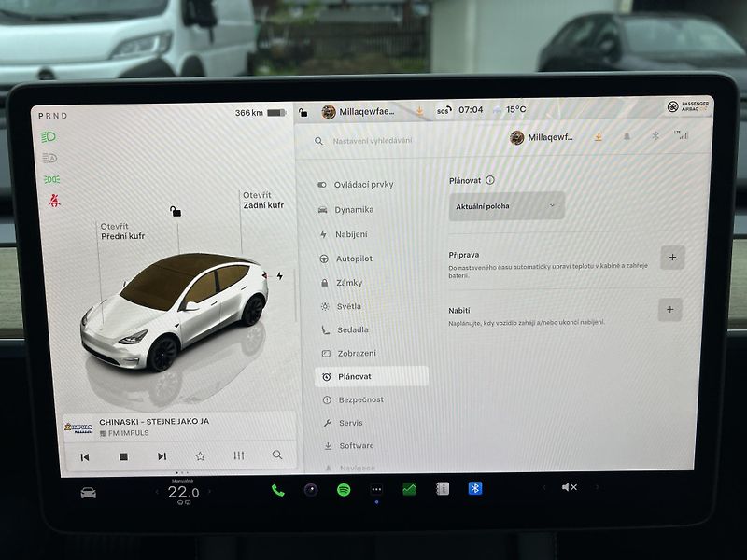Screen dimensions: 747x560
Task: Click the LTE signal strength icon
Action: tap(682, 134)
